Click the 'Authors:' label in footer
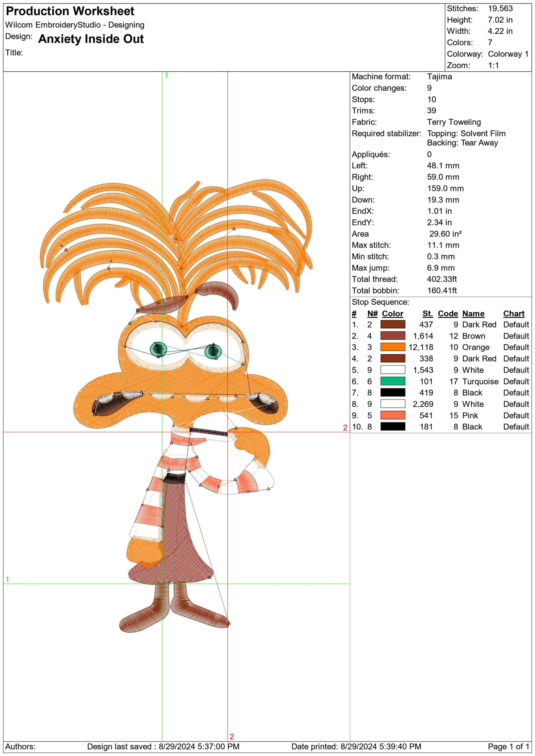The image size is (535, 756). (20, 747)
